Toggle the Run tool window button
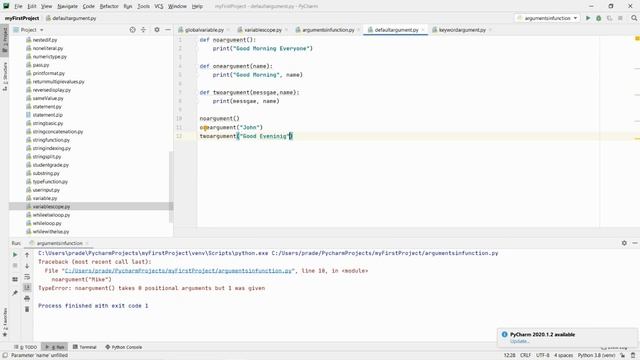 [55, 347]
